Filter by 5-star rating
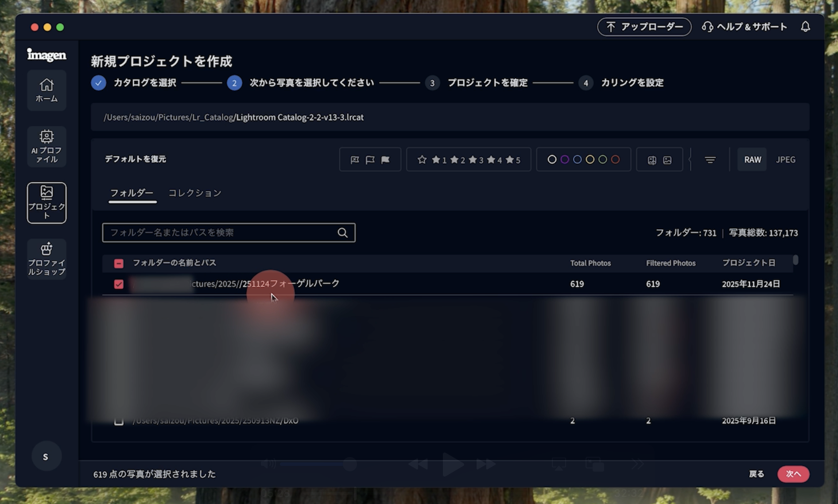838x504 pixels. (x=513, y=160)
